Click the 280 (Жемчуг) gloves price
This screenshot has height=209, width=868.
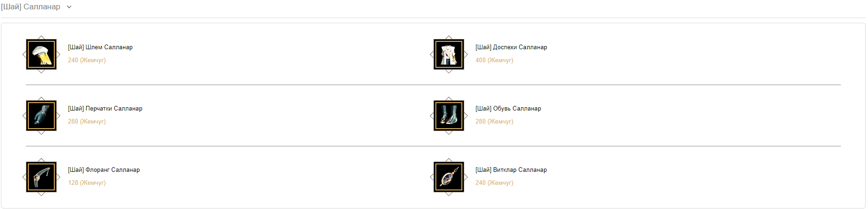[87, 122]
